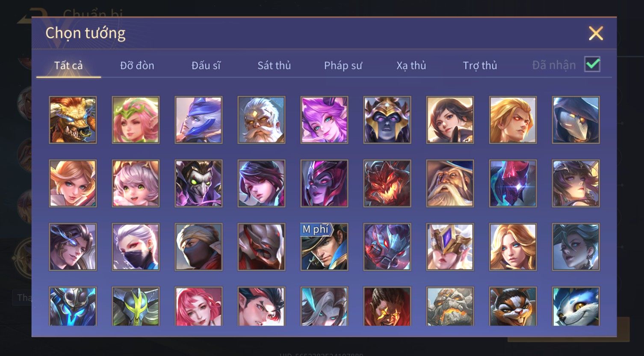Image resolution: width=644 pixels, height=356 pixels.
Task: Toggle the 'Đã nhận' checkbox
Action: [592, 65]
